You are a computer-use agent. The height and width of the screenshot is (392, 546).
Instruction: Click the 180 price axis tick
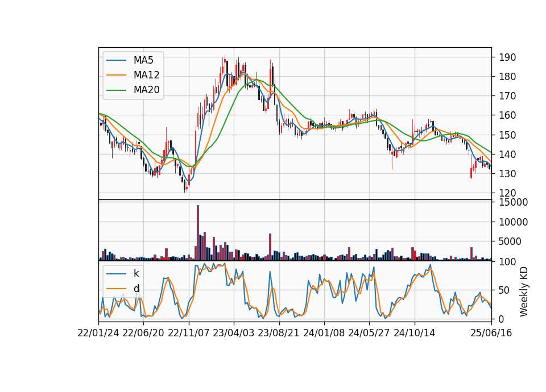507,77
